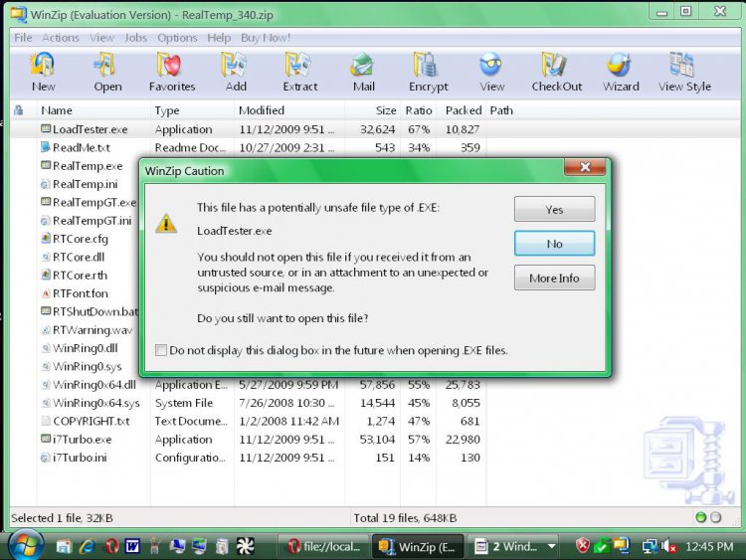Click the WinZip taskbar button
The image size is (746, 560).
(419, 547)
